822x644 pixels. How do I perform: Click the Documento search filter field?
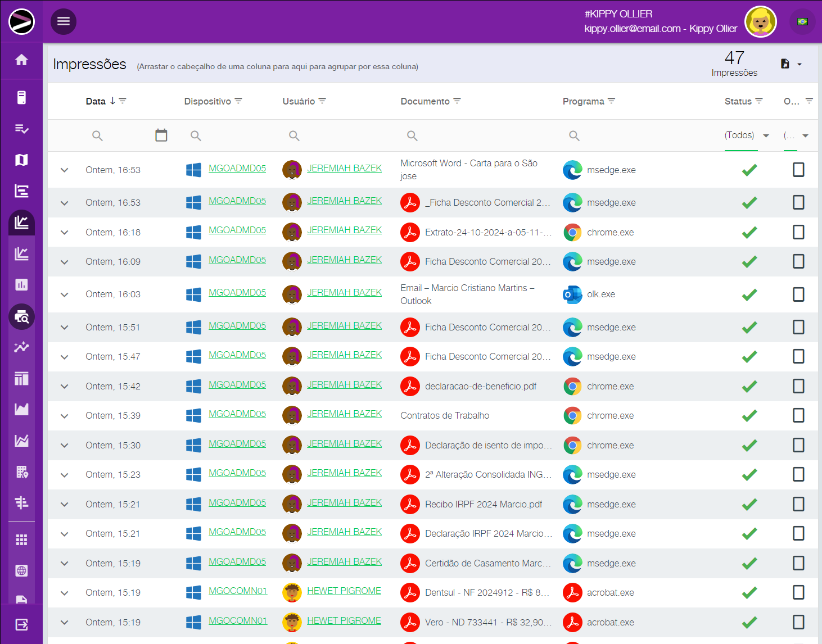point(478,135)
